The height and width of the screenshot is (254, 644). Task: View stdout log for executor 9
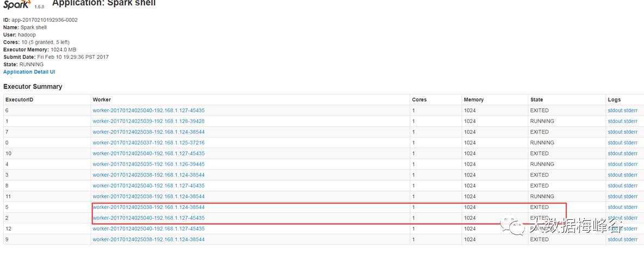[x=615, y=239]
